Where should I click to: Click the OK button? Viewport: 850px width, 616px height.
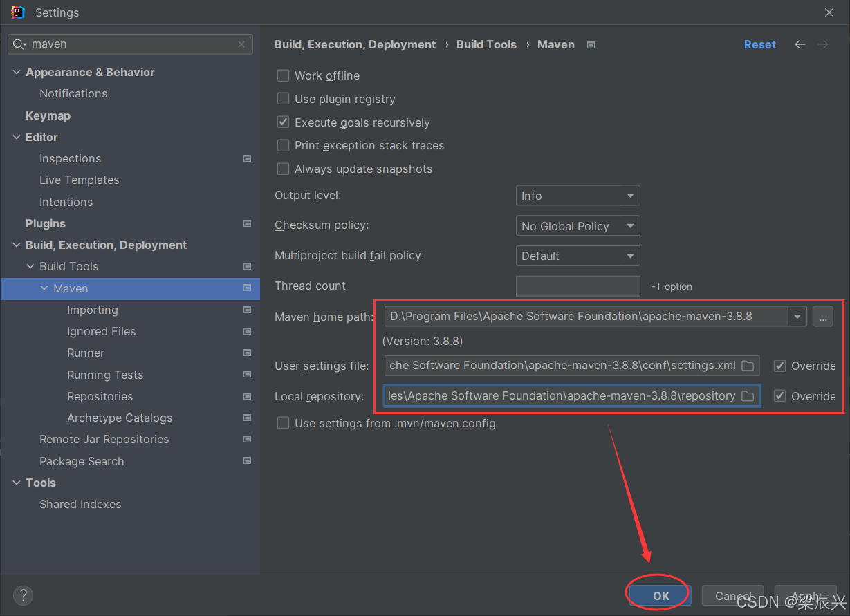click(661, 595)
